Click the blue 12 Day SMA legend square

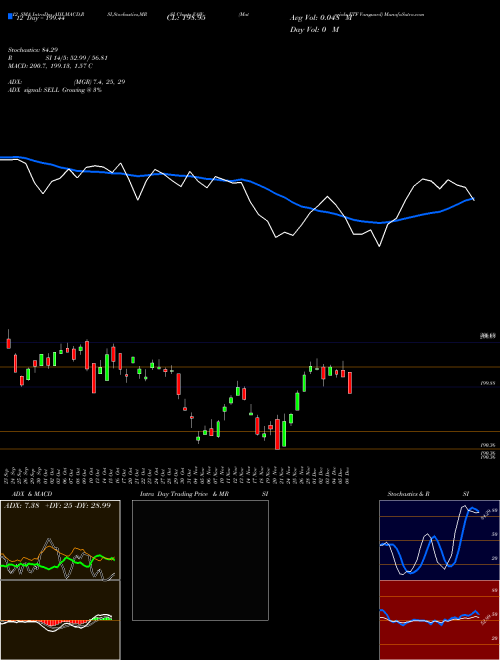[10, 17]
